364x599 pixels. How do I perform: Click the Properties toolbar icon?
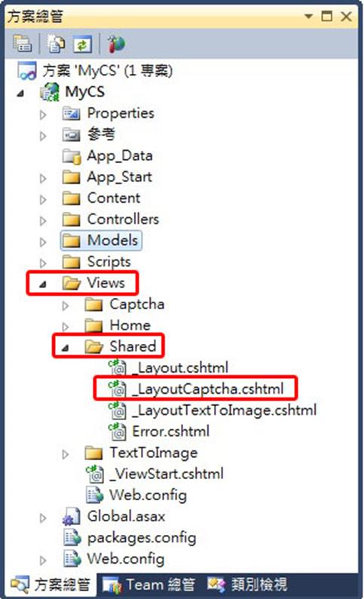click(x=22, y=44)
